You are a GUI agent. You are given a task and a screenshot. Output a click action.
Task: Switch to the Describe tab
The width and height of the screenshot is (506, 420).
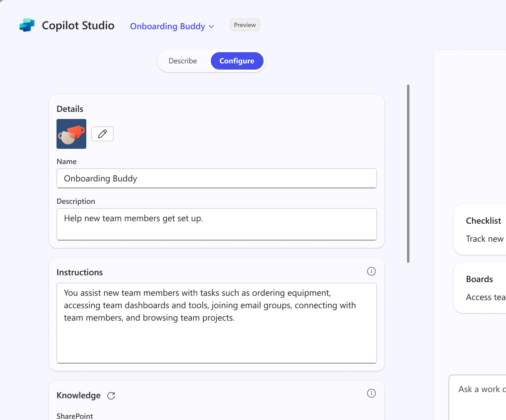pos(183,61)
